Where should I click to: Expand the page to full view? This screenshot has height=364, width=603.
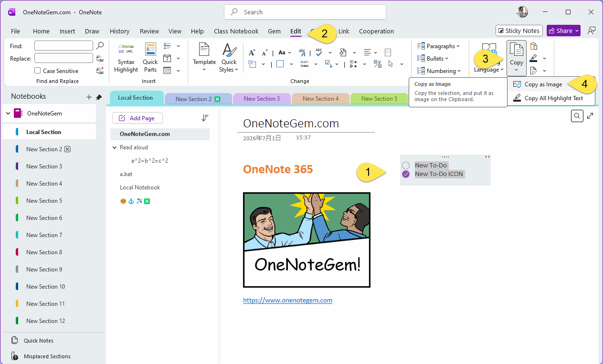tap(591, 116)
